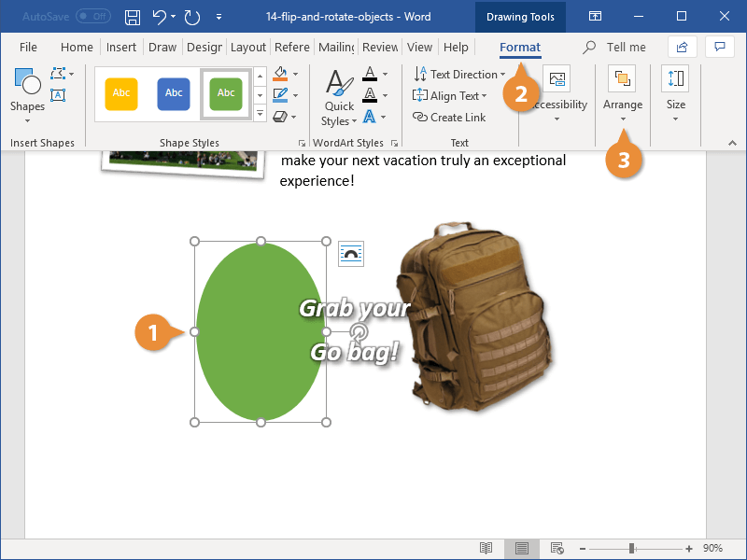747x560 pixels.
Task: Switch to the Home tab
Action: [x=77, y=48]
